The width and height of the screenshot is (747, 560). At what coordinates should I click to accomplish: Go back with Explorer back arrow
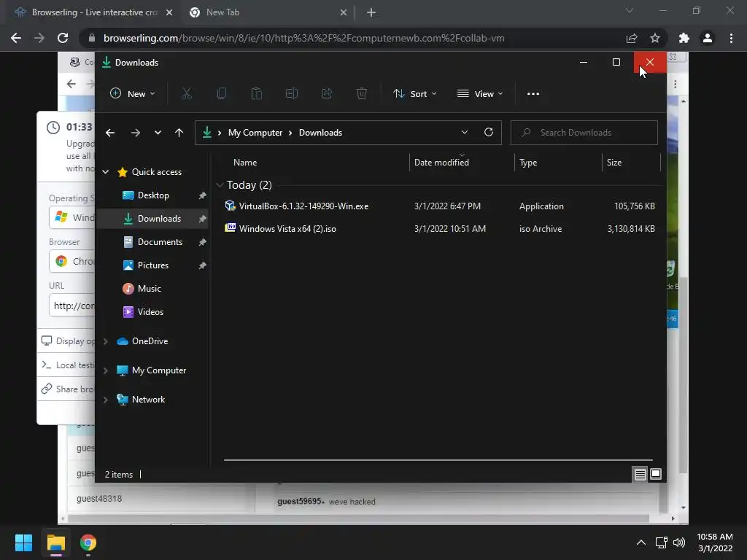pos(110,133)
